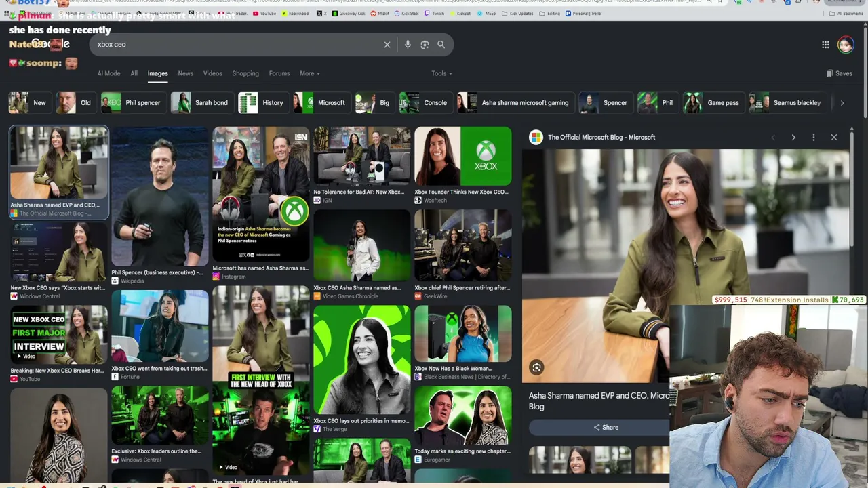Clear the search box text
This screenshot has height=488, width=868.
pos(387,45)
